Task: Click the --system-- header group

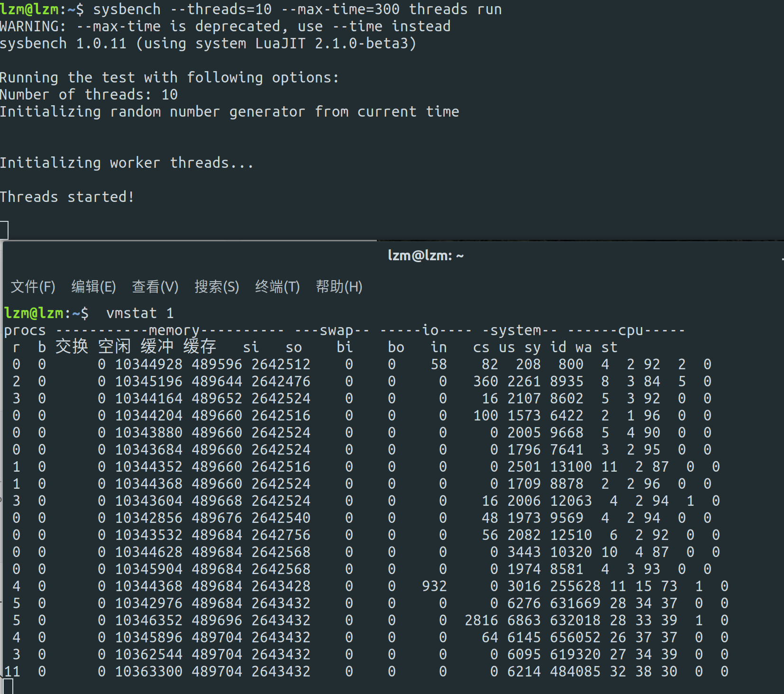Action: pos(520,330)
